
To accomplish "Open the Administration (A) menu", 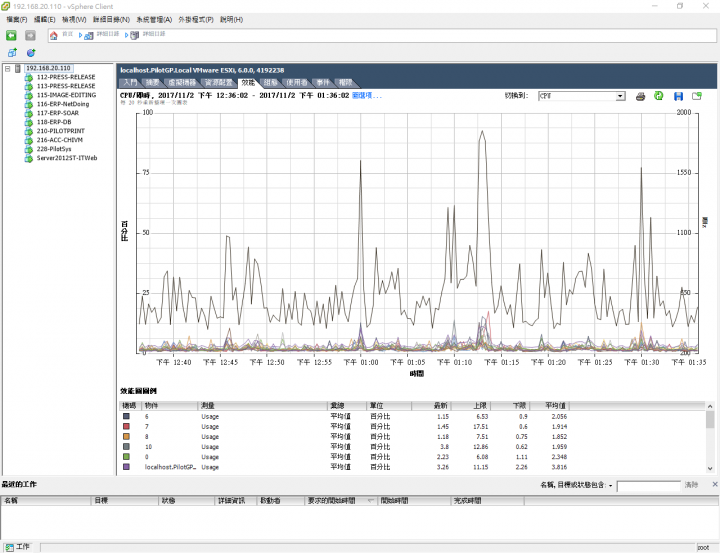I will (x=154, y=19).
